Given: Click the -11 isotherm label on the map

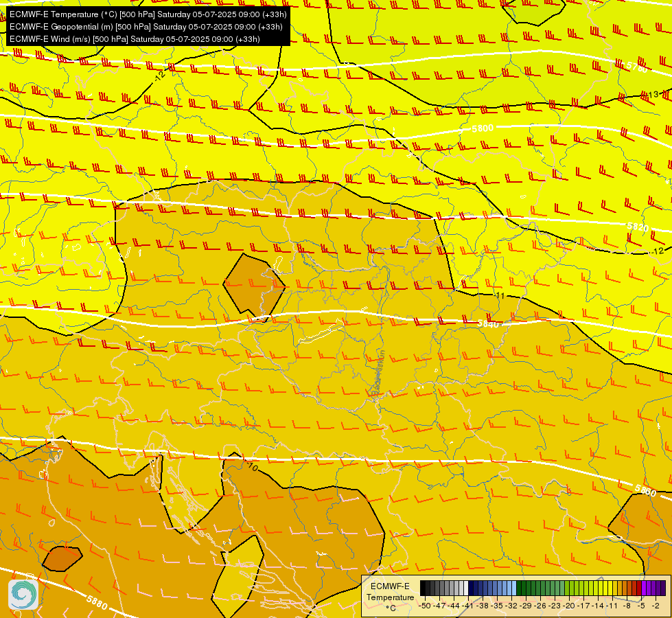Looking at the screenshot, I should 499,295.
